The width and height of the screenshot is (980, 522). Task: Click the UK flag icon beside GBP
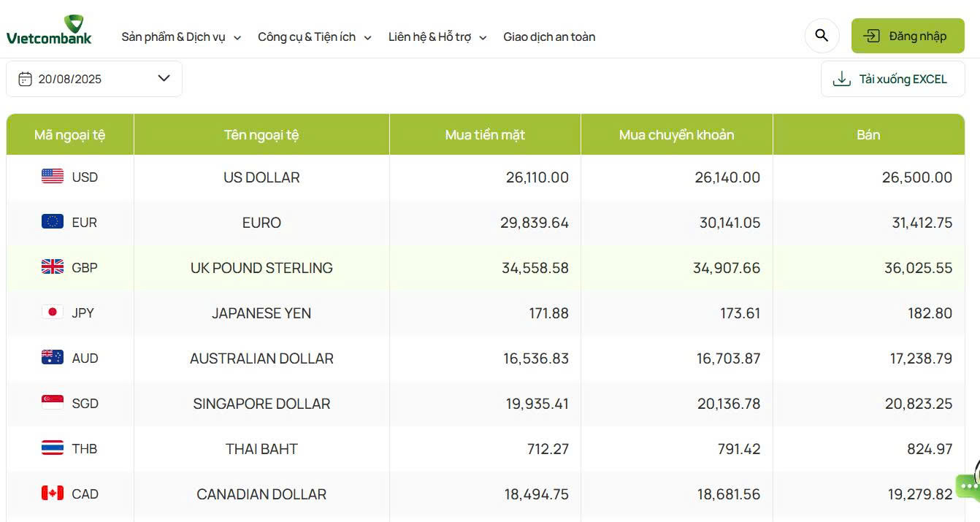52,267
